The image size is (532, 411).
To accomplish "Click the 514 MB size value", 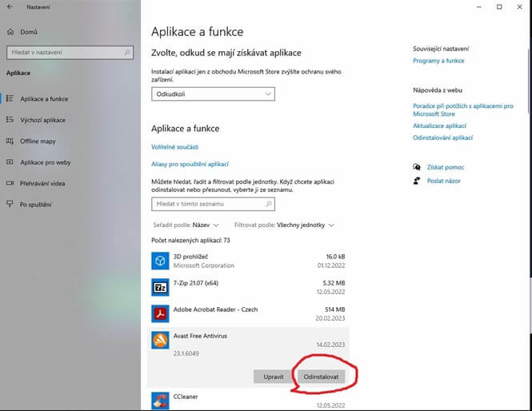I will pyautogui.click(x=335, y=309).
